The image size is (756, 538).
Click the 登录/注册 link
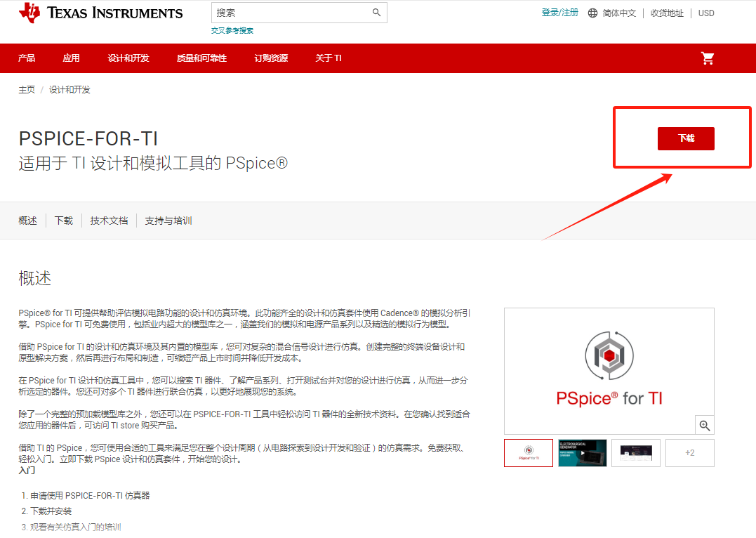pos(559,13)
